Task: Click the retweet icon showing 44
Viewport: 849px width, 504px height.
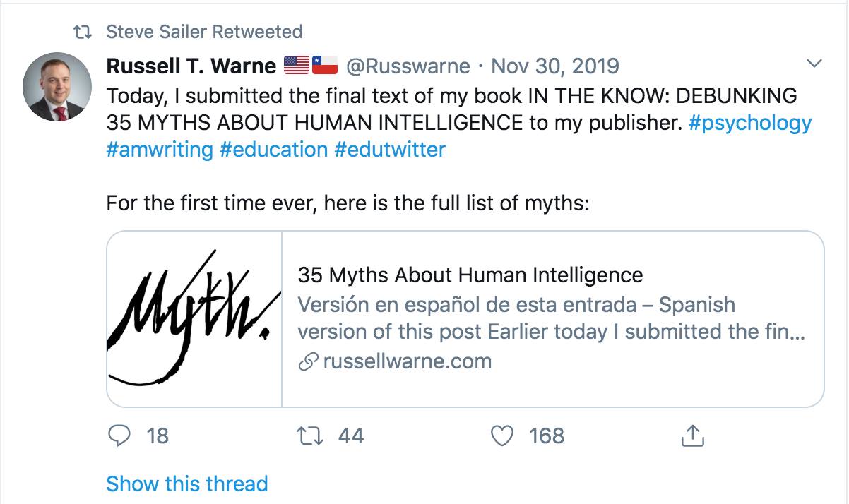Action: coord(311,436)
